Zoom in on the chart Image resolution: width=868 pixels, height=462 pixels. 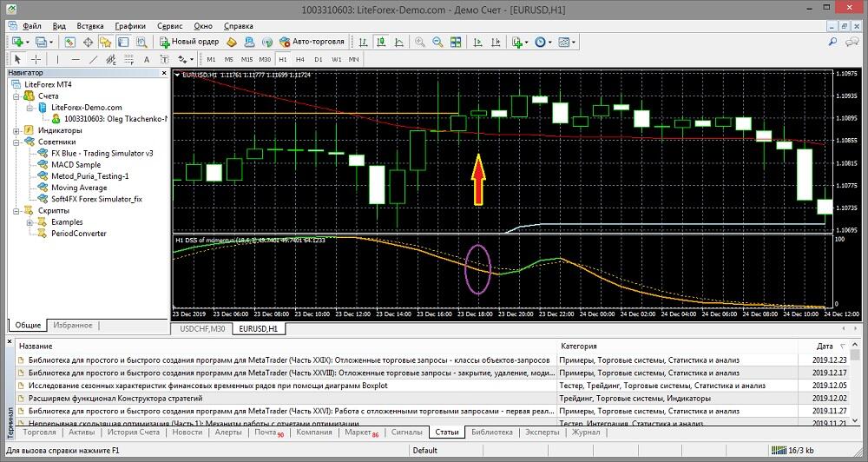[x=420, y=42]
